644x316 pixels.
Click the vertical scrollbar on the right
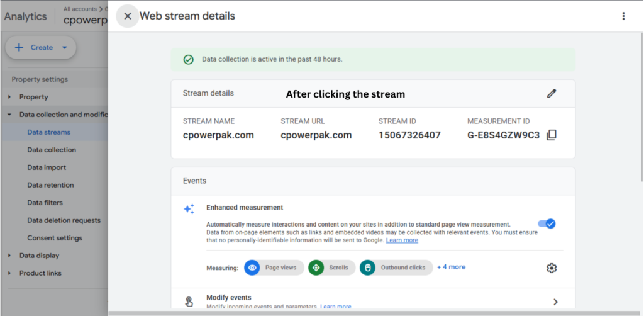click(x=642, y=107)
